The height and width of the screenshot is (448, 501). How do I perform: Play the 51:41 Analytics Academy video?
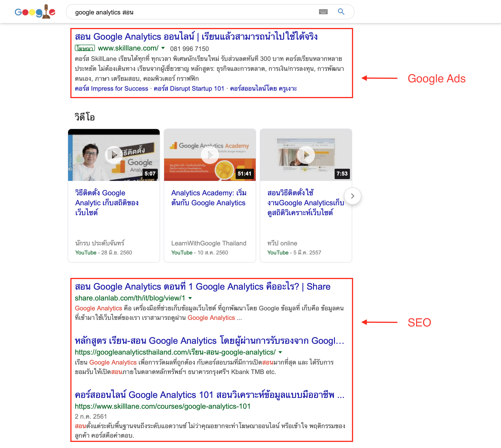[210, 155]
